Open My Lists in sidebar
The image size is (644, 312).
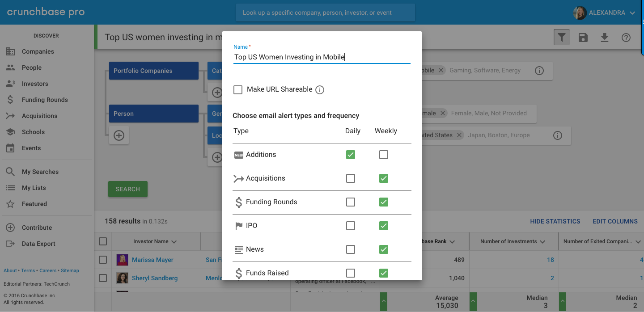pyautogui.click(x=34, y=188)
